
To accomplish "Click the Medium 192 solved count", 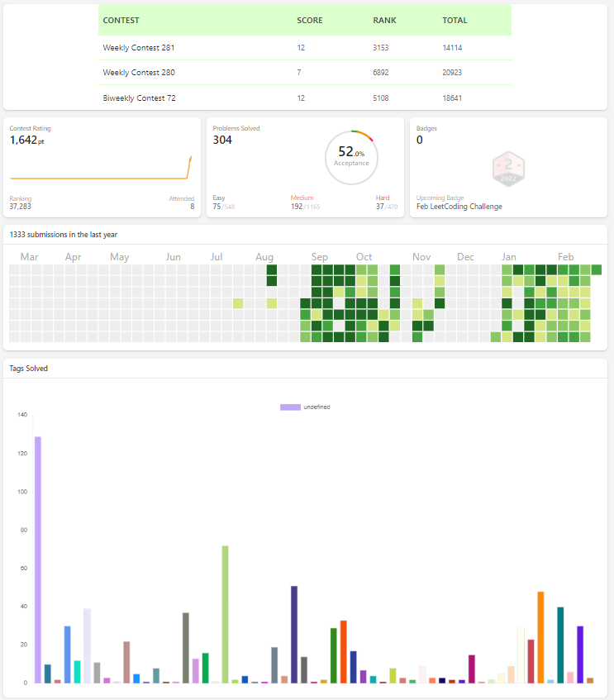I will tap(297, 207).
